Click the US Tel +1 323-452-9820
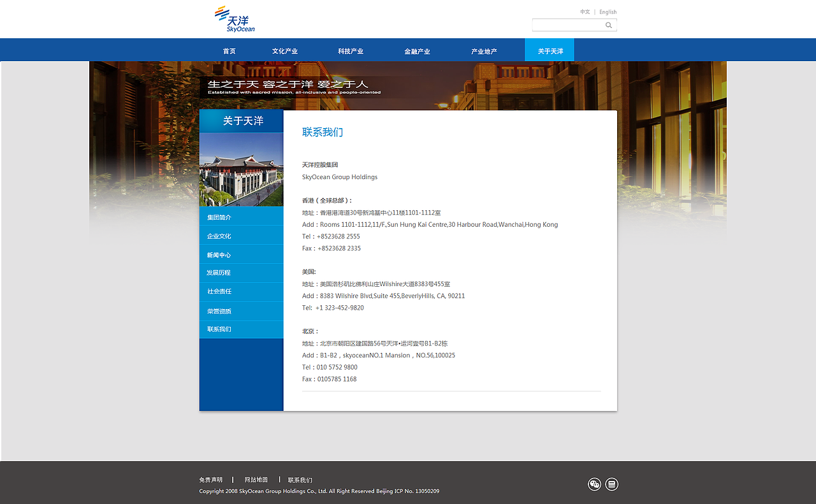 333,308
